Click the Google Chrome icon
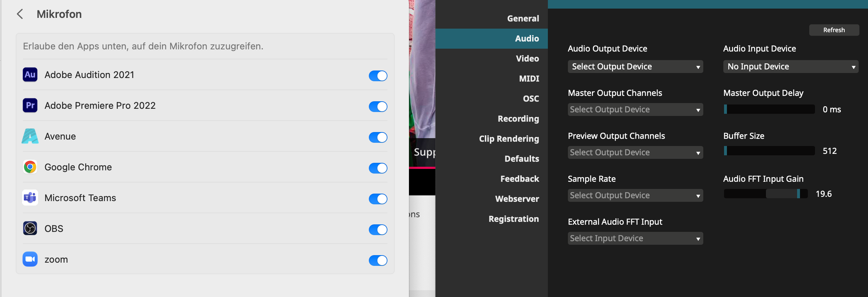Screen dimensions: 868x297 [x=30, y=167]
